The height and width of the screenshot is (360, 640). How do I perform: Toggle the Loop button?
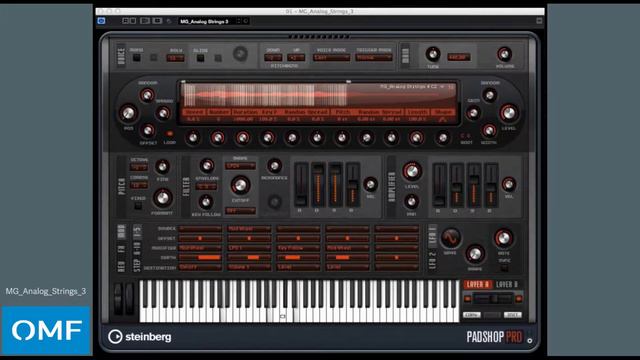pos(169,134)
